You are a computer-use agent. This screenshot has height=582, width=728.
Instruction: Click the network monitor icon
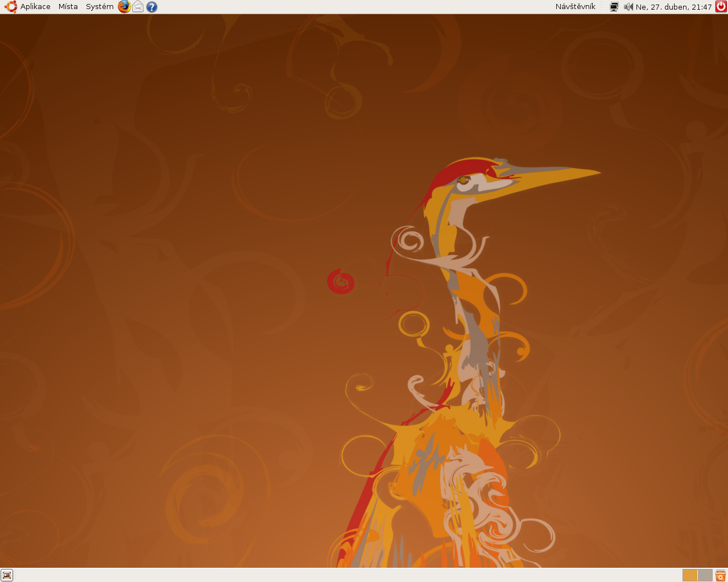click(614, 7)
